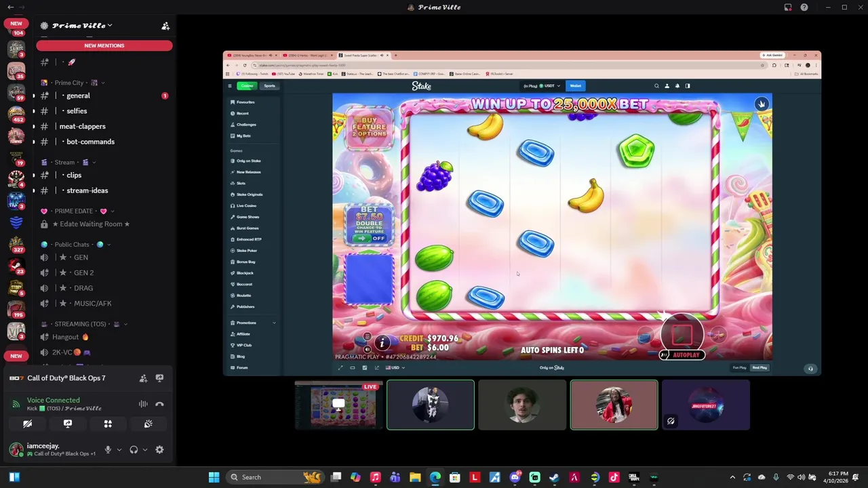868x488 pixels.
Task: Click Stake search magnifier icon
Action: 656,86
